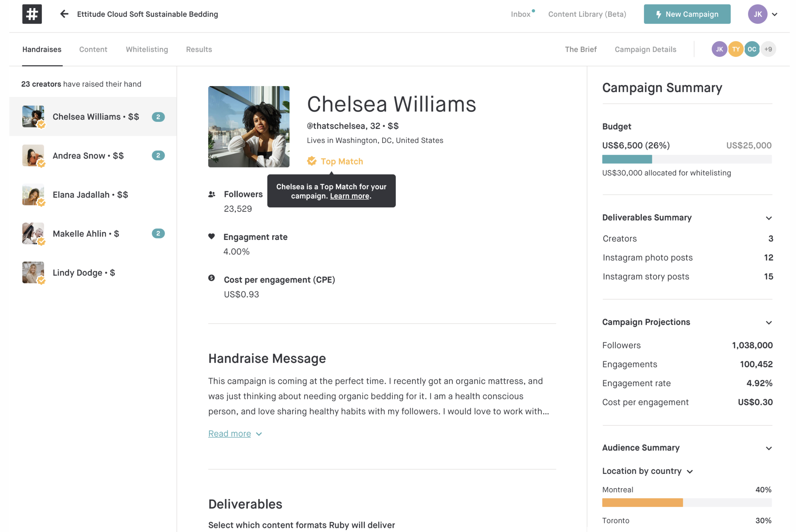
Task: Click the Top Match badge icon
Action: (x=312, y=161)
